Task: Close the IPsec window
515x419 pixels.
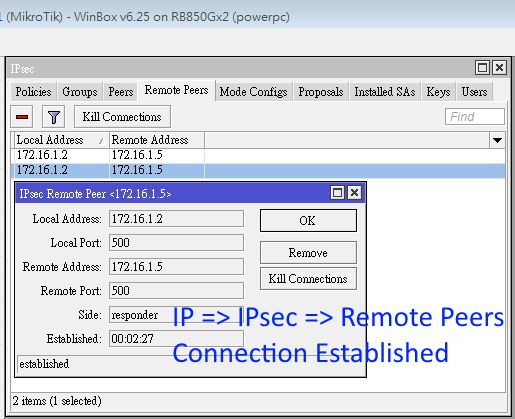Action: tap(499, 68)
